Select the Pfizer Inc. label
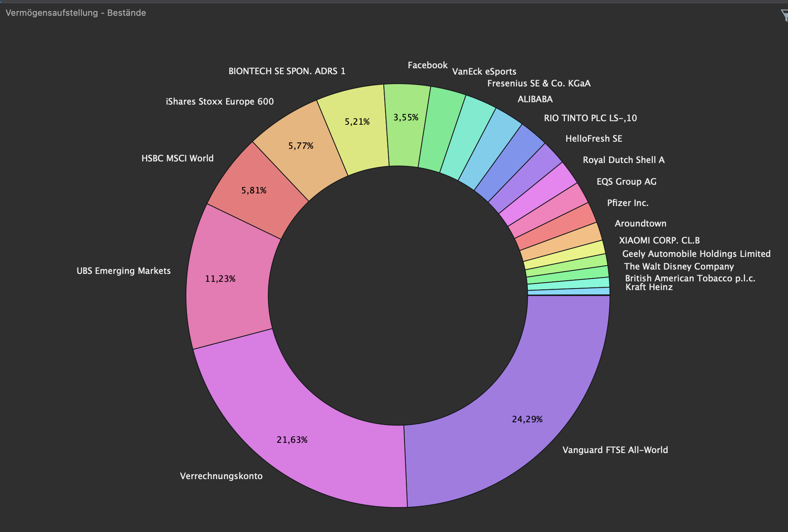Viewport: 788px width, 532px height. pos(627,203)
